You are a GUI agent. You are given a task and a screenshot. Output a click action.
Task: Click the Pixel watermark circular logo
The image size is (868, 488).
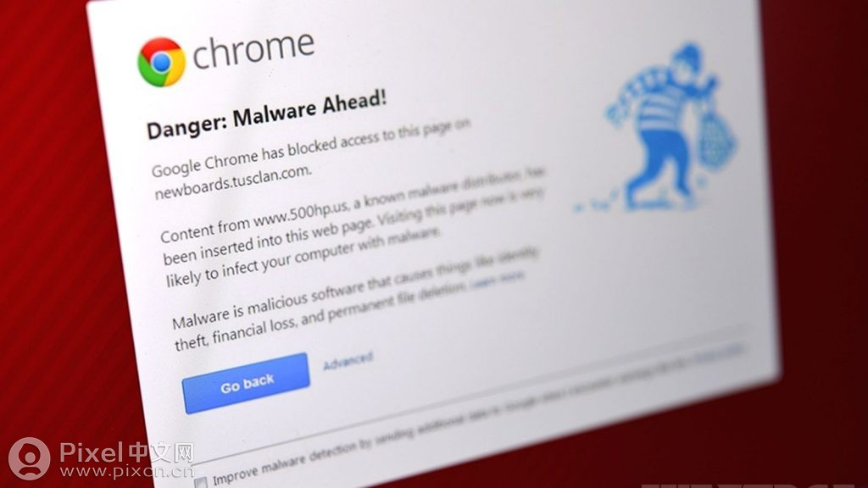[x=30, y=458]
